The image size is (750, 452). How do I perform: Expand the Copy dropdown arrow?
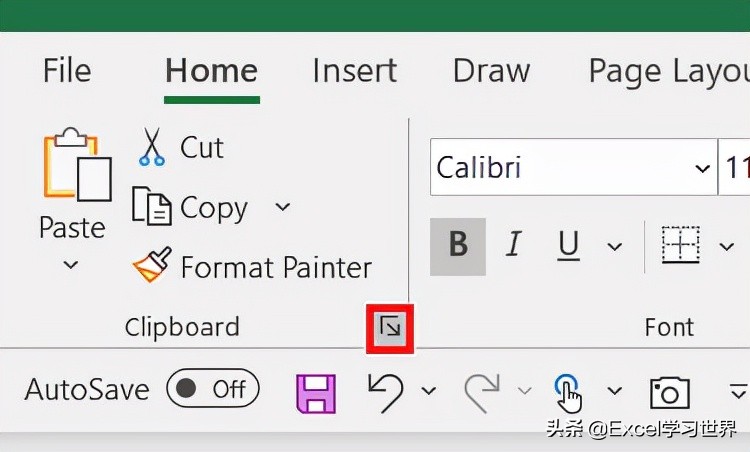(283, 207)
